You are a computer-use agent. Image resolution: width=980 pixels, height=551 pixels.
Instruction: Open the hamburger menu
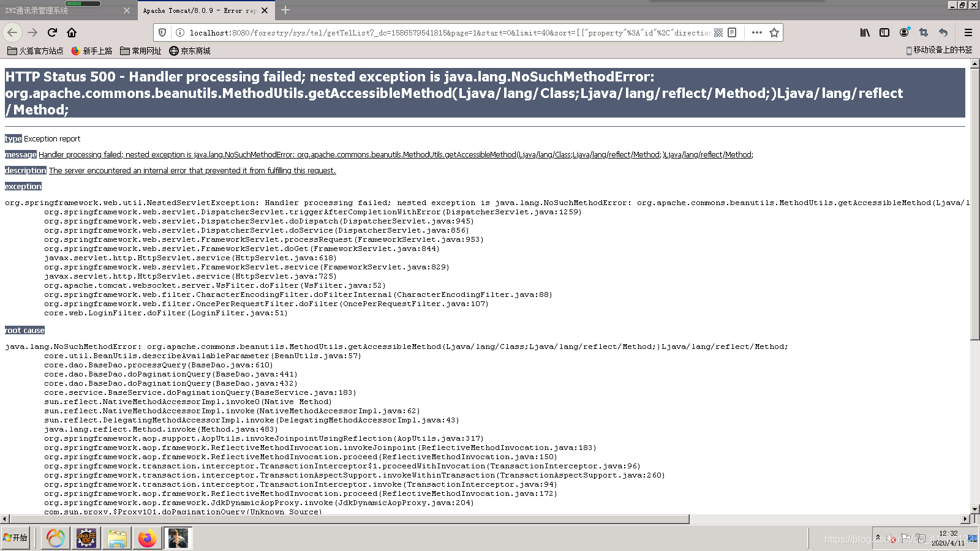(x=968, y=32)
